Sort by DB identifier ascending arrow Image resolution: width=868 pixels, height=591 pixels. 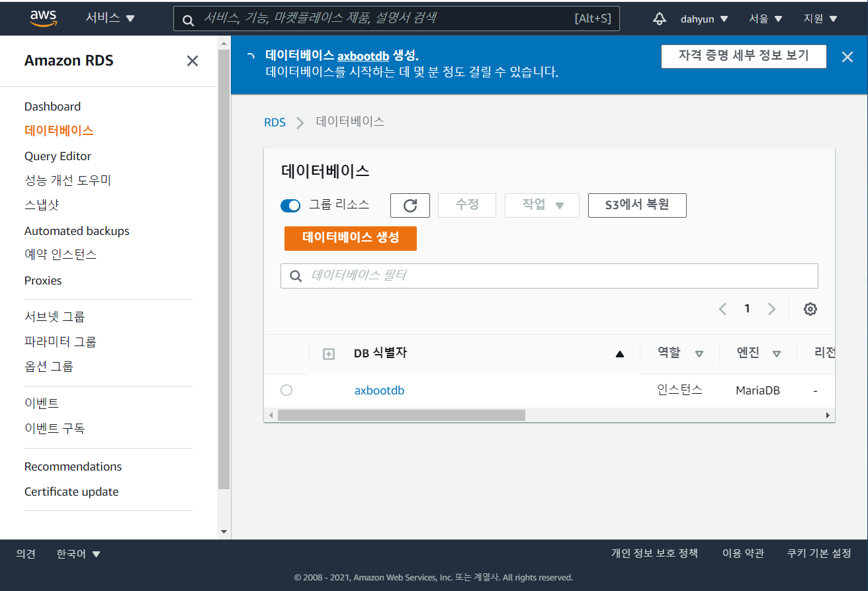pos(620,354)
